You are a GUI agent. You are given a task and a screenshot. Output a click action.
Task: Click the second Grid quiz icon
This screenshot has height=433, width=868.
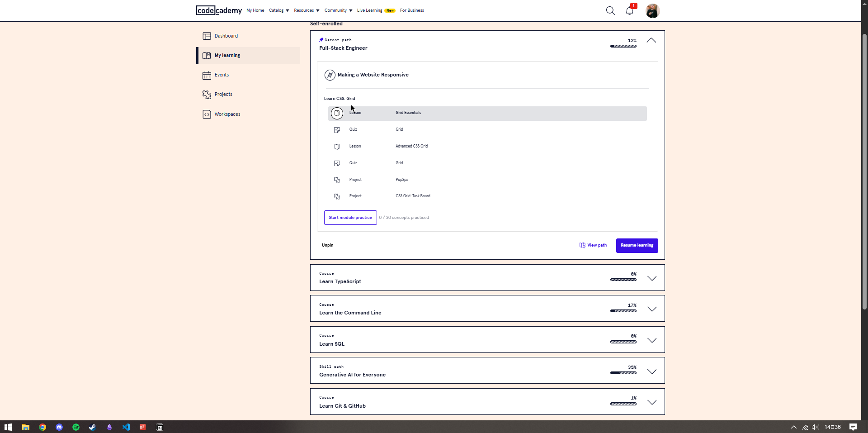(337, 163)
